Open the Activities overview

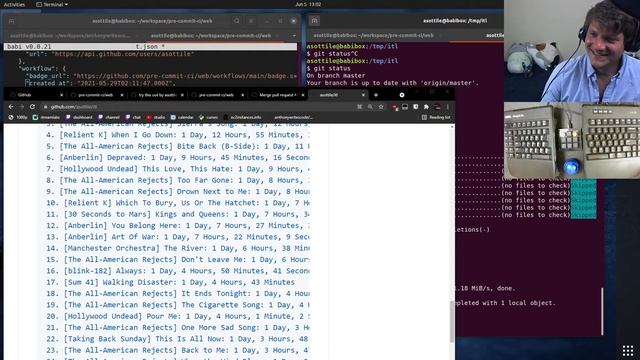14,4
